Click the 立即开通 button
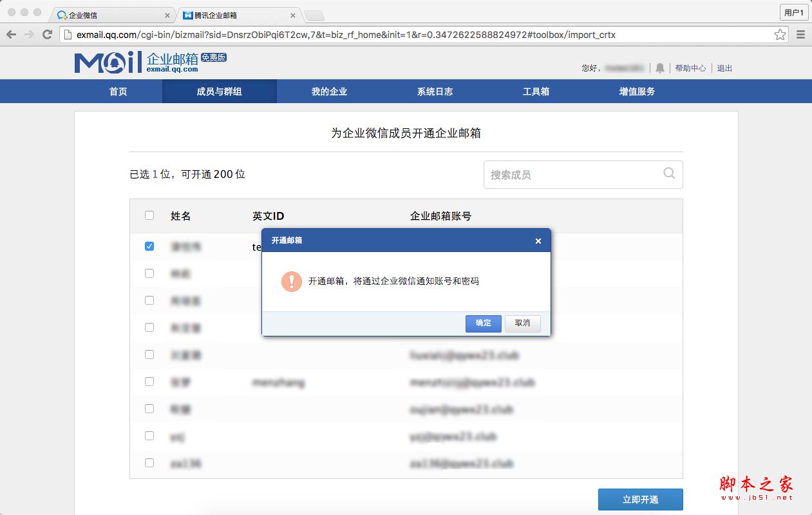 pos(641,499)
